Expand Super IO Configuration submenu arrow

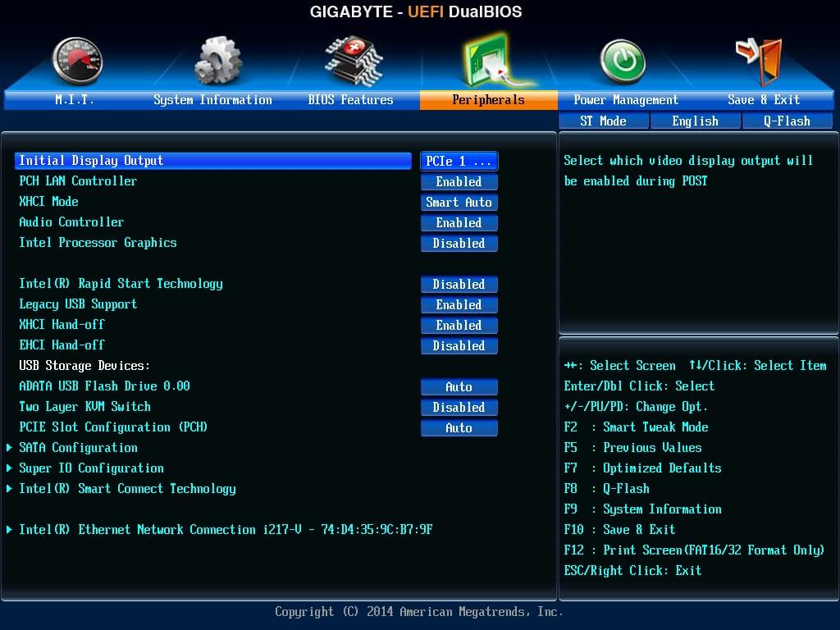[10, 468]
